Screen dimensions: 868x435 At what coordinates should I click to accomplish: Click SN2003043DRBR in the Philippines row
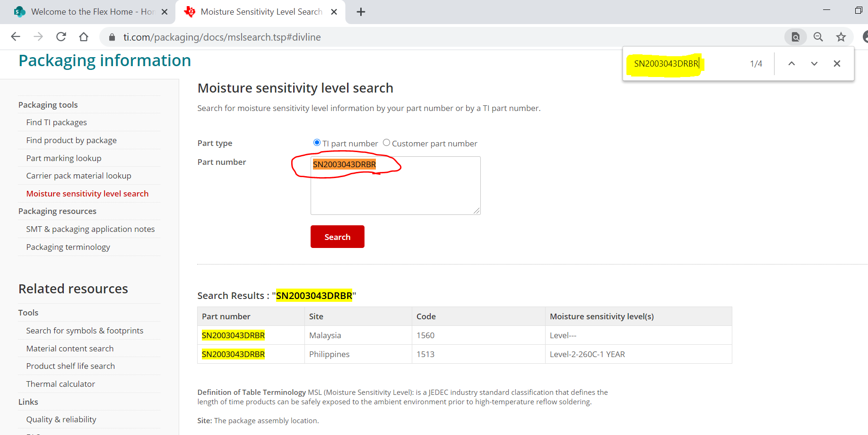[233, 354]
